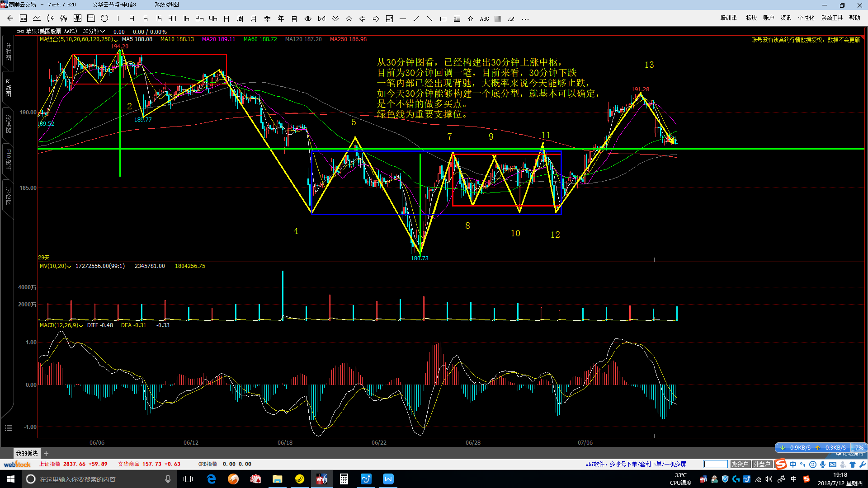Select the ABC text annotation tool

[484, 19]
